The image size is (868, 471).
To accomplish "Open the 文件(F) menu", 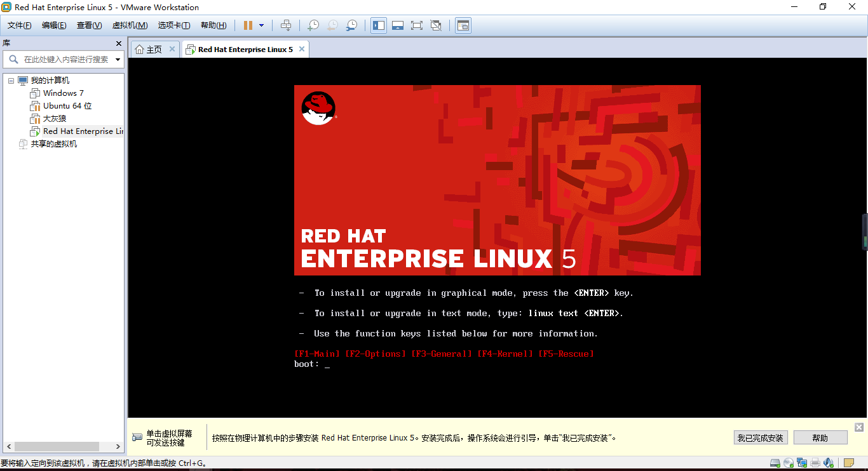I will 20,25.
